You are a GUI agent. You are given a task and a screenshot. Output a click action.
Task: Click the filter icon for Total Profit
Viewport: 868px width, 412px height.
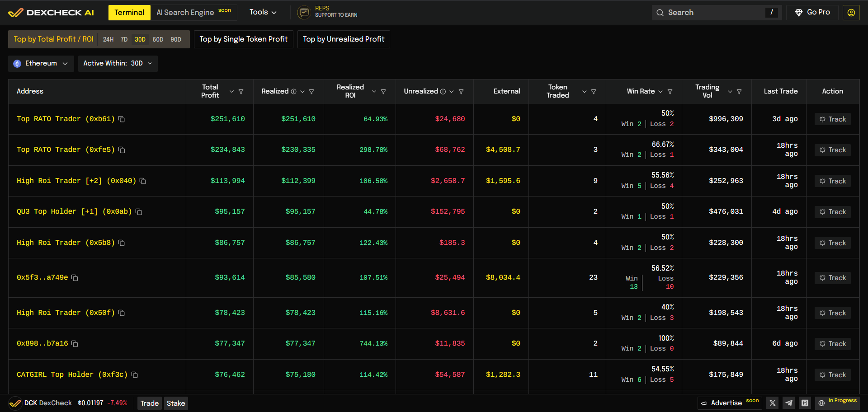click(x=241, y=92)
